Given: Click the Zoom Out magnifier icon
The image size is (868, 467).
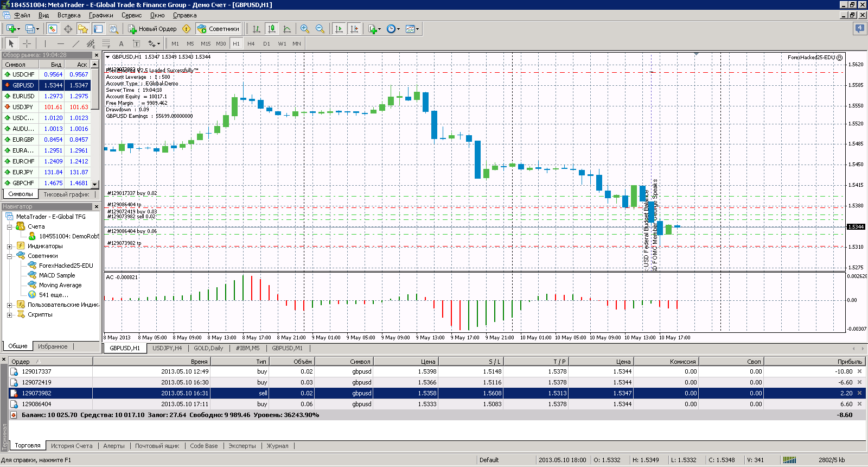Looking at the screenshot, I should (320, 29).
